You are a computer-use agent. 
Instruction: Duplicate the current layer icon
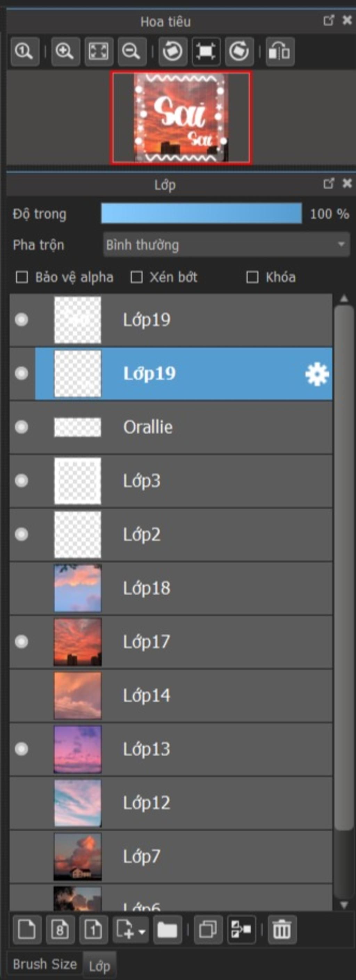[x=208, y=930]
